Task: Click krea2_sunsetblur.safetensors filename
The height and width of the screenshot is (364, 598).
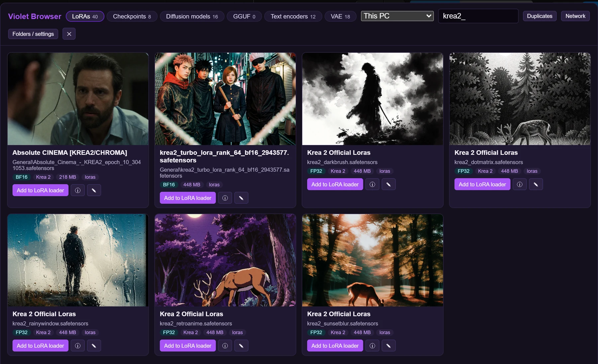Action: pos(343,323)
